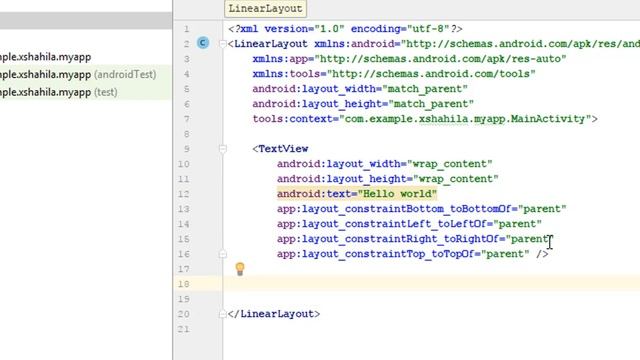Click line number 20 in the gutter
Viewport: 640px width, 360px height.
[183, 314]
